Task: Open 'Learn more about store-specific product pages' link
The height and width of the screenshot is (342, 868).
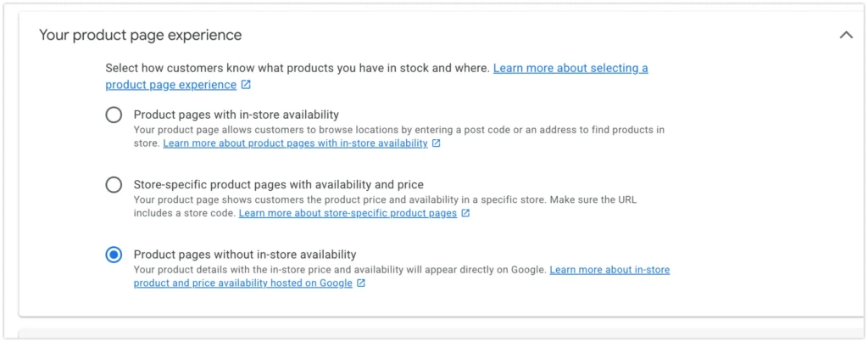Action: pos(348,213)
